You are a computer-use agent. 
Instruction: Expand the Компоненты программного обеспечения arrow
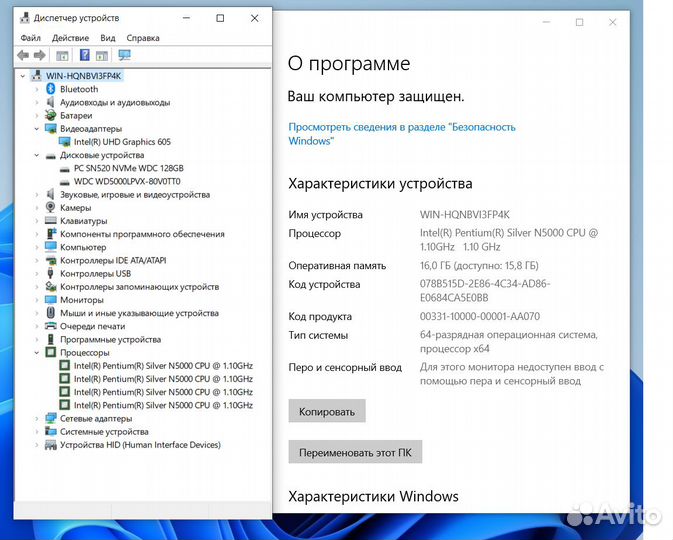pos(36,234)
